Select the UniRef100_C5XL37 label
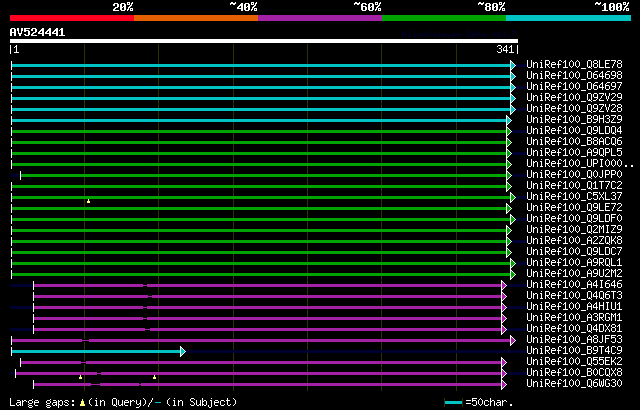The image size is (640, 410). [574, 197]
